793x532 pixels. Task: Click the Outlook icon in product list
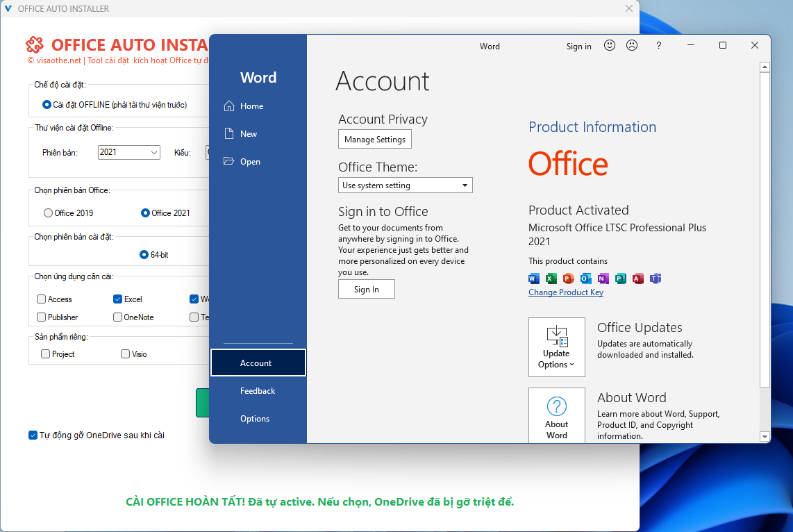(x=585, y=278)
